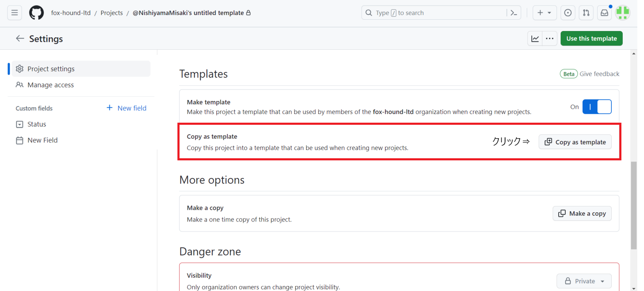Open the global navigation menu

click(x=14, y=13)
